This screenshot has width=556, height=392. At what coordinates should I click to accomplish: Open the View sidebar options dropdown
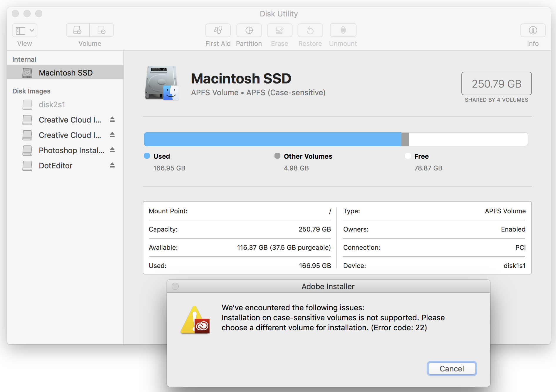click(x=25, y=30)
